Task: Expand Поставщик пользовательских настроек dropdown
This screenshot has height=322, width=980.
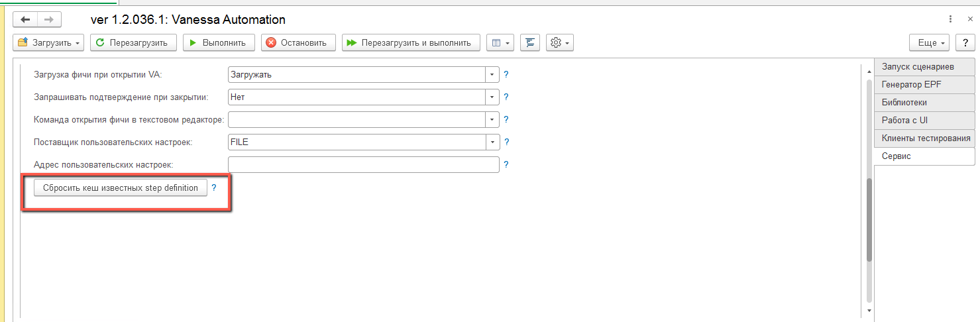Action: click(492, 142)
